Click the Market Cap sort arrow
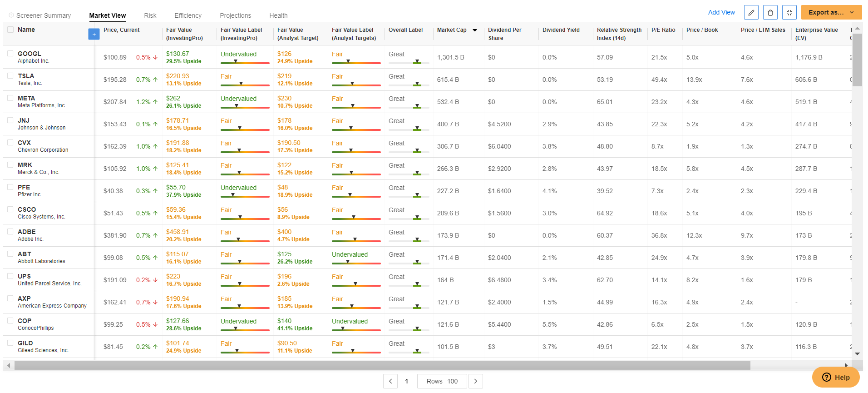 pos(475,30)
